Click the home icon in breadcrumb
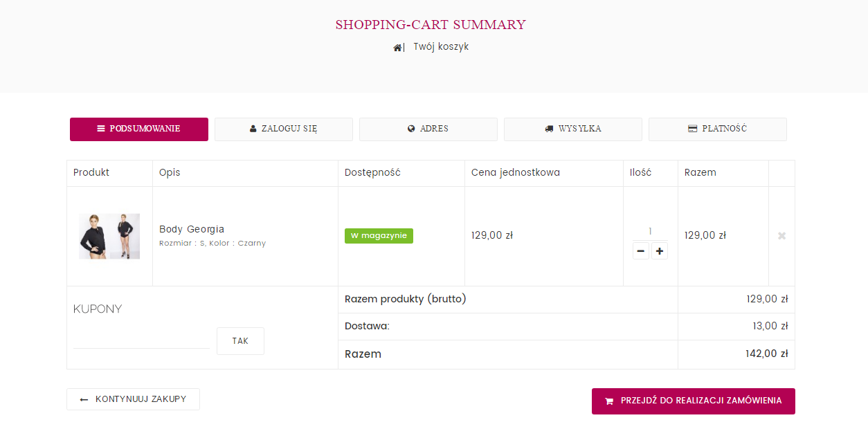Image resolution: width=868 pixels, height=429 pixels. tap(397, 48)
